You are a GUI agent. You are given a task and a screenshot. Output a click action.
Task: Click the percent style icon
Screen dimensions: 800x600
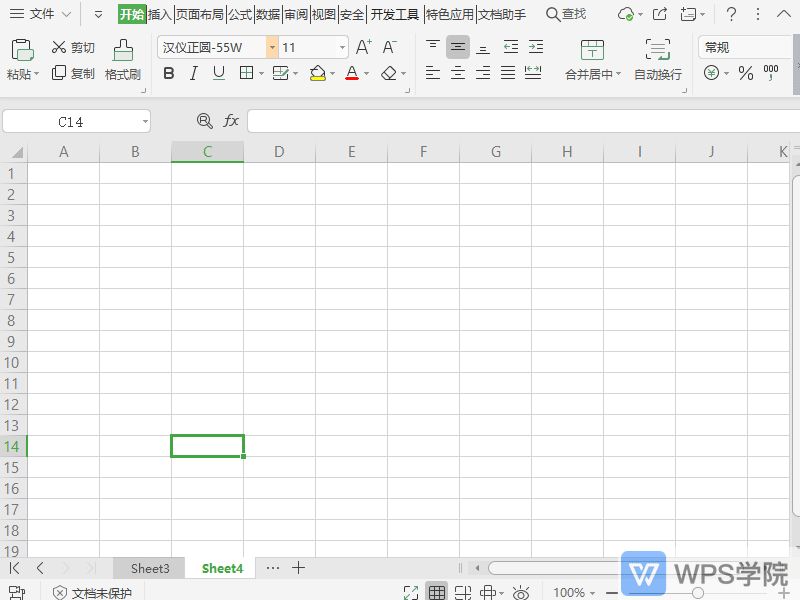pyautogui.click(x=745, y=73)
